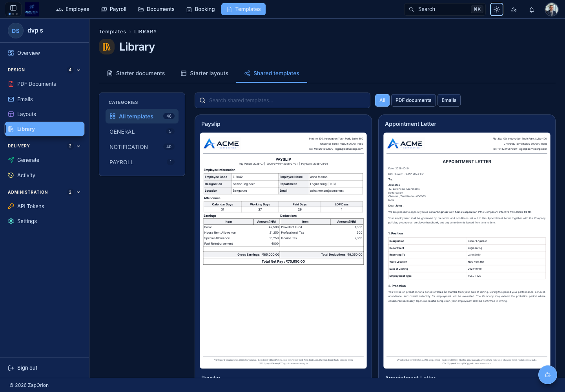Image resolution: width=565 pixels, height=392 pixels.
Task: Open the Documents section
Action: (156, 9)
